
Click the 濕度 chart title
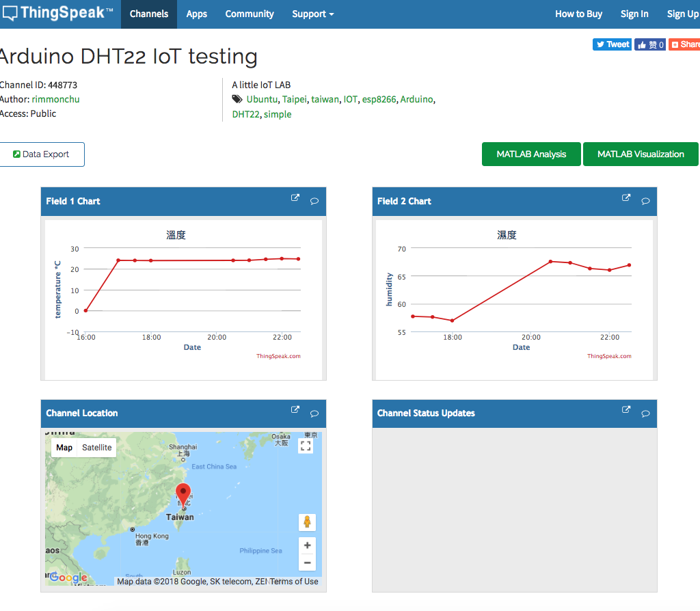click(507, 235)
